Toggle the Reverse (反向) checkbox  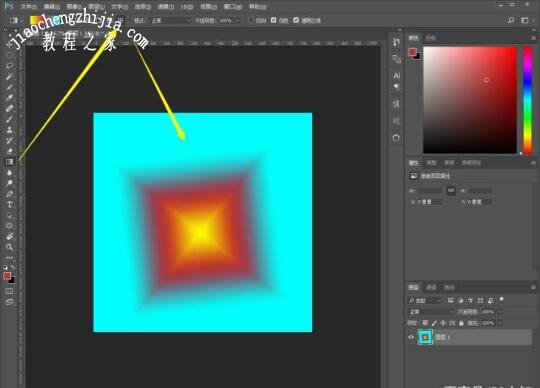coord(251,20)
